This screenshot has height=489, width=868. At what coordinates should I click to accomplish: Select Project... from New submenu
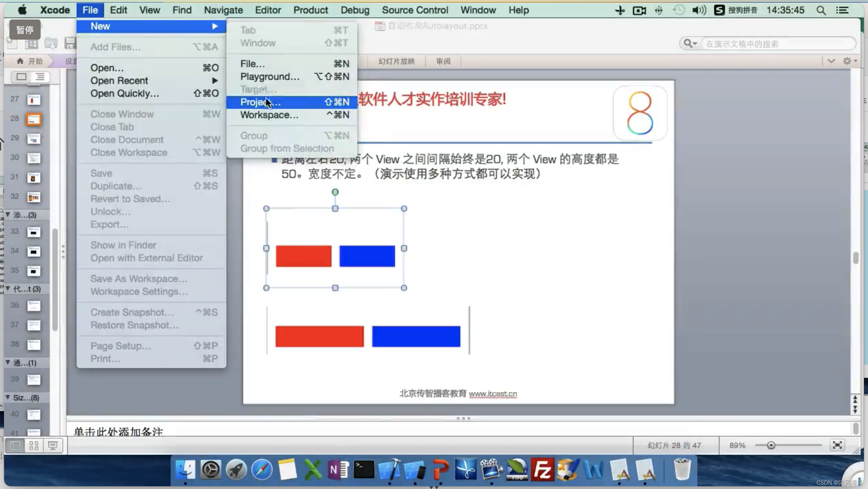(x=261, y=101)
